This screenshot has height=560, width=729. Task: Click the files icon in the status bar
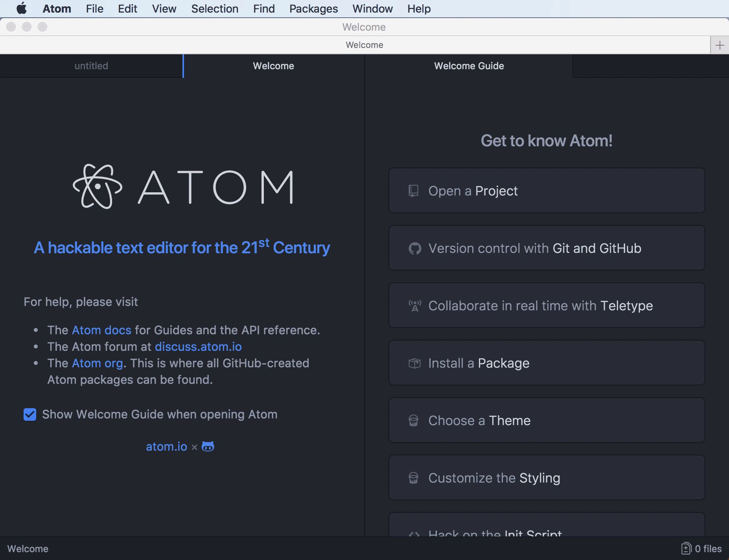[x=686, y=549]
